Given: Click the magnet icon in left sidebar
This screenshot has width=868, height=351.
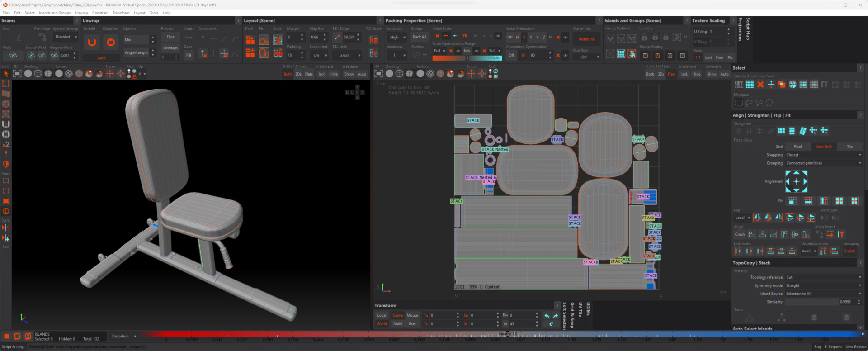Looking at the screenshot, I should [x=6, y=124].
